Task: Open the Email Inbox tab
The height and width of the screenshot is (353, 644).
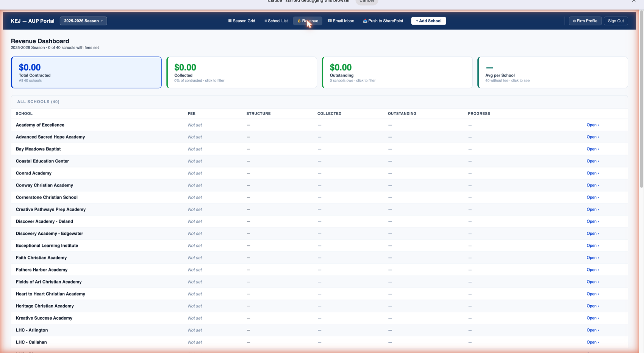Action: (341, 21)
